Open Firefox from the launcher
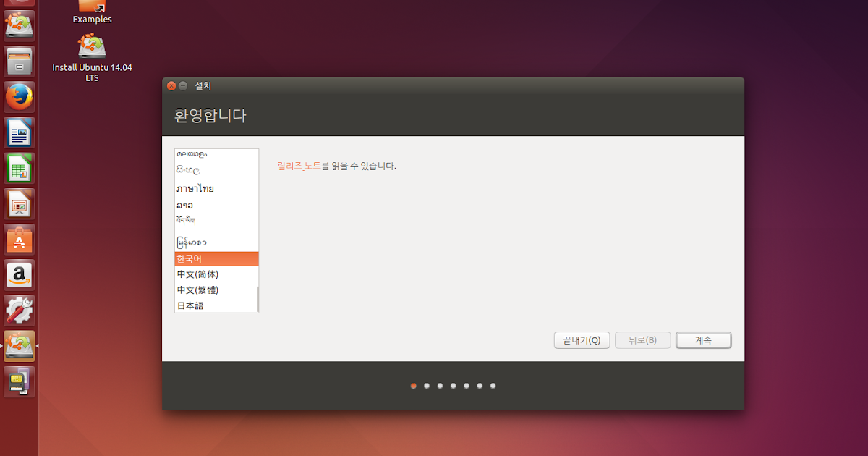Screen dimensions: 868x456 [18, 97]
